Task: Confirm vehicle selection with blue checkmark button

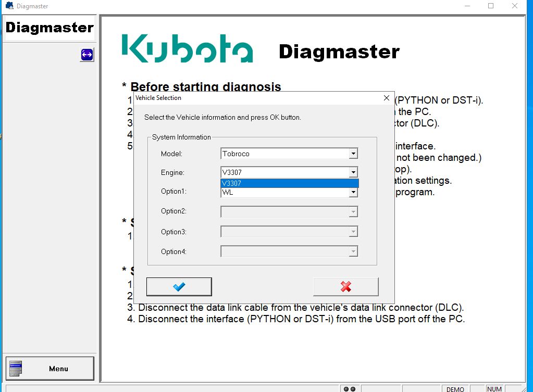Action: 179,287
